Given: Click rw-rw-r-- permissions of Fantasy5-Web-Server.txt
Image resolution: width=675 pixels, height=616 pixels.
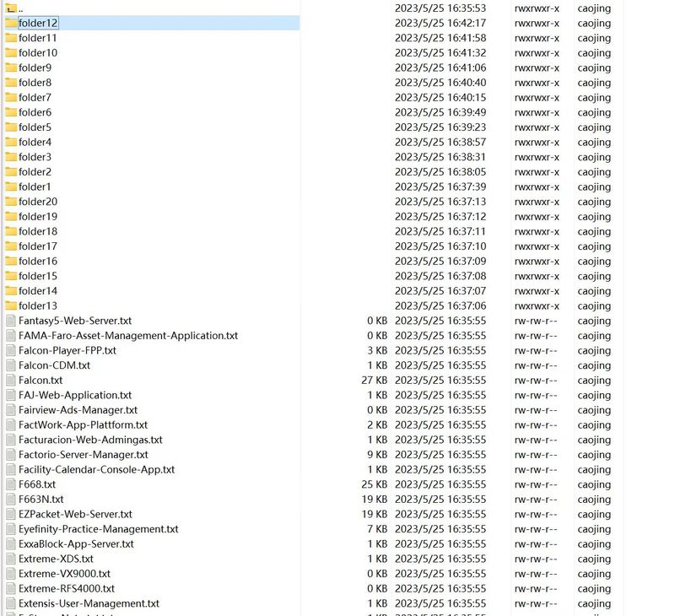Looking at the screenshot, I should coord(536,321).
